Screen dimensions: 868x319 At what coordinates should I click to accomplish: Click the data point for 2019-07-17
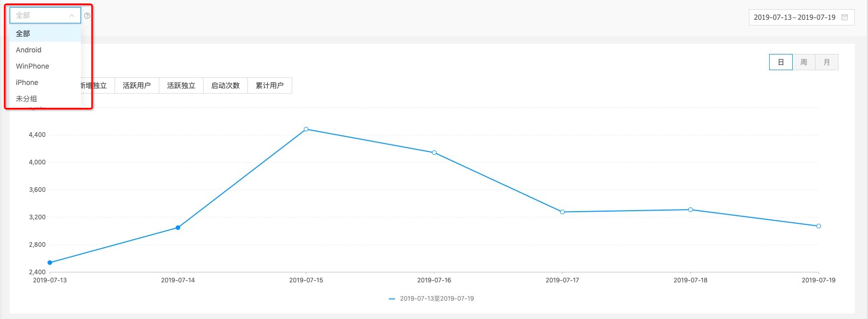563,212
